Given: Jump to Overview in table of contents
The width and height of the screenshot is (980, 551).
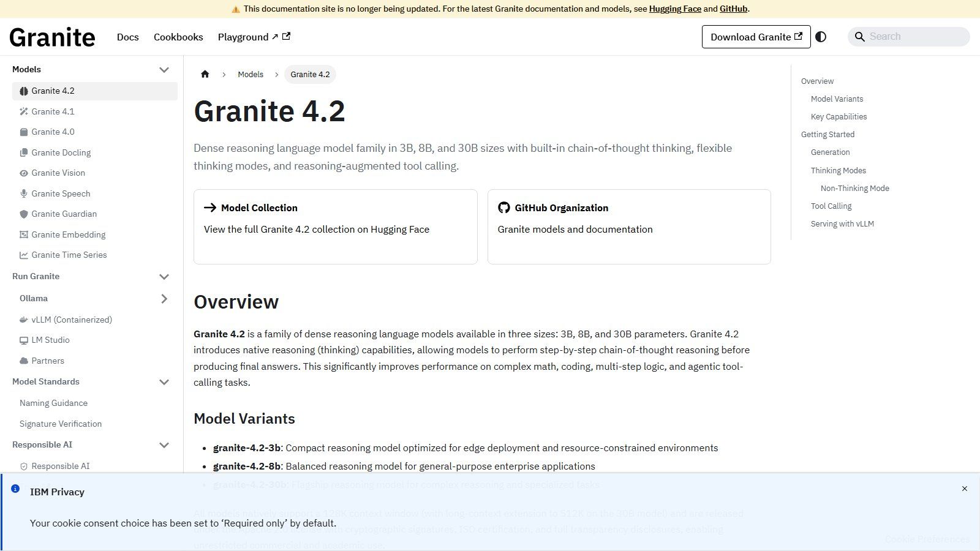Looking at the screenshot, I should coord(817,81).
